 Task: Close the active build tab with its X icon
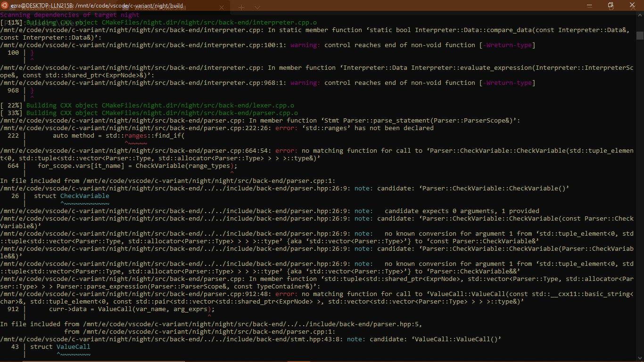pos(222,8)
